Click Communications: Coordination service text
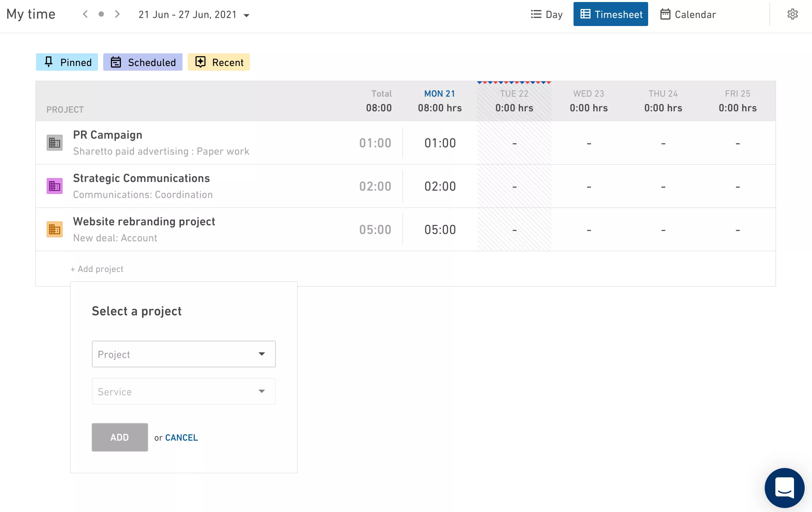812x512 pixels. [x=143, y=194]
